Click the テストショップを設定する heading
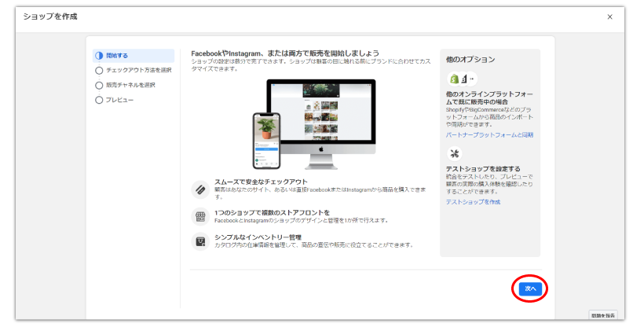This screenshot has width=644, height=327. coord(483,169)
